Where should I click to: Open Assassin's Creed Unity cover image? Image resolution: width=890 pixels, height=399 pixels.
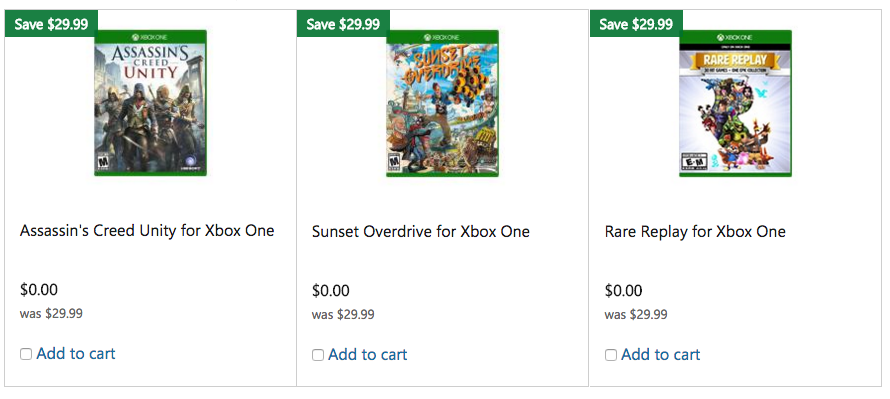coord(150,103)
